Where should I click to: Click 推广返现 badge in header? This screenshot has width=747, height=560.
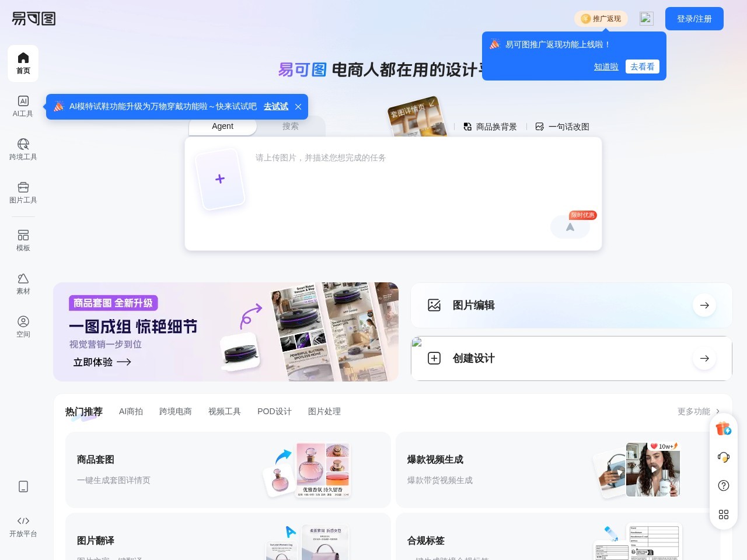pos(601,19)
